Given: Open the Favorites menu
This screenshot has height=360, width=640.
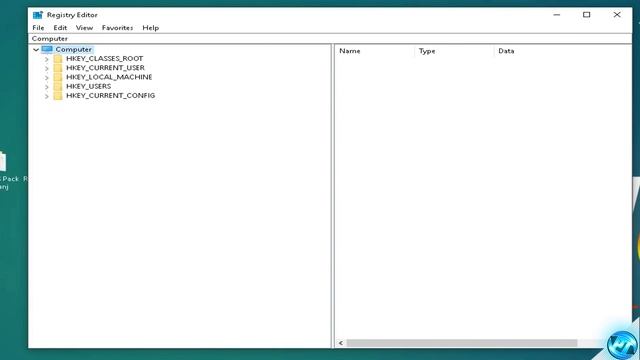Looking at the screenshot, I should (118, 28).
